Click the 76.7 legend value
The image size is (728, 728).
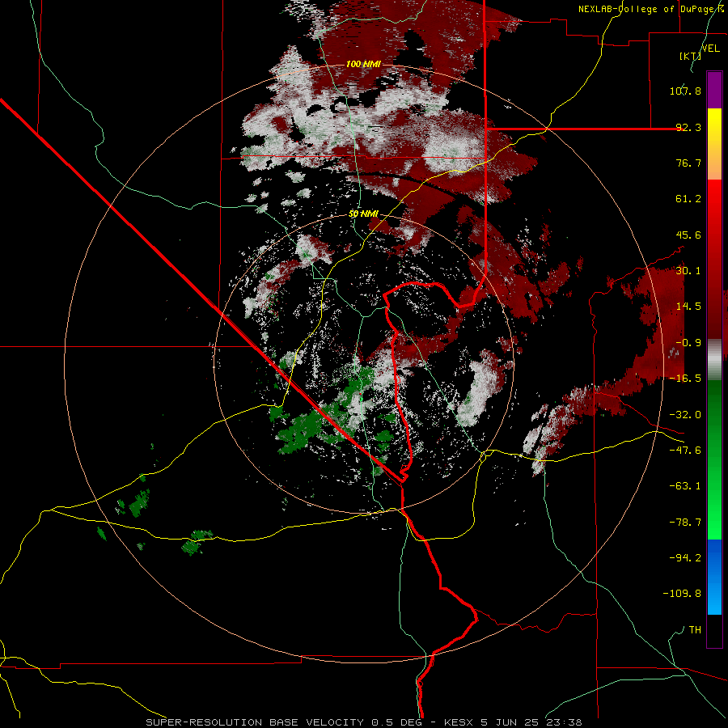[688, 163]
